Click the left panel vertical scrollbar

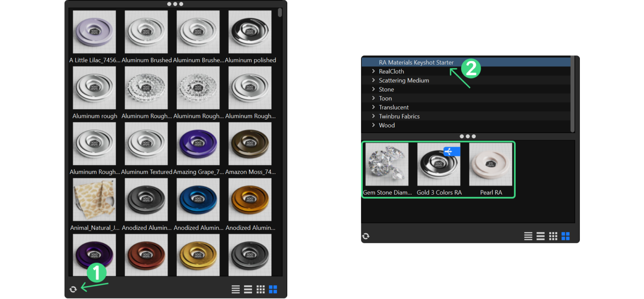click(280, 13)
